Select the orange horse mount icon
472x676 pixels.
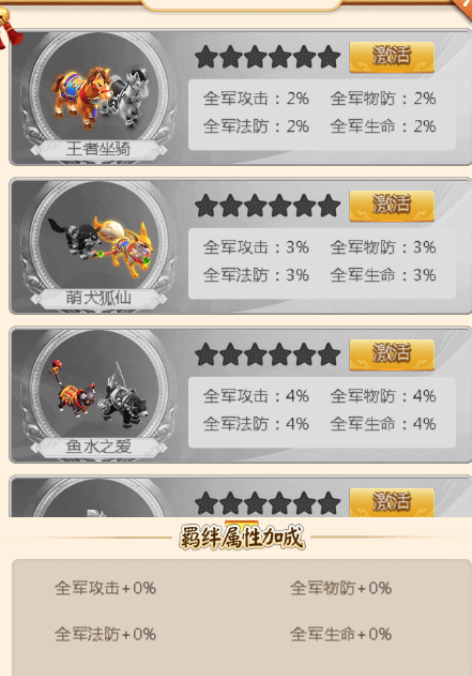[x=81, y=97]
